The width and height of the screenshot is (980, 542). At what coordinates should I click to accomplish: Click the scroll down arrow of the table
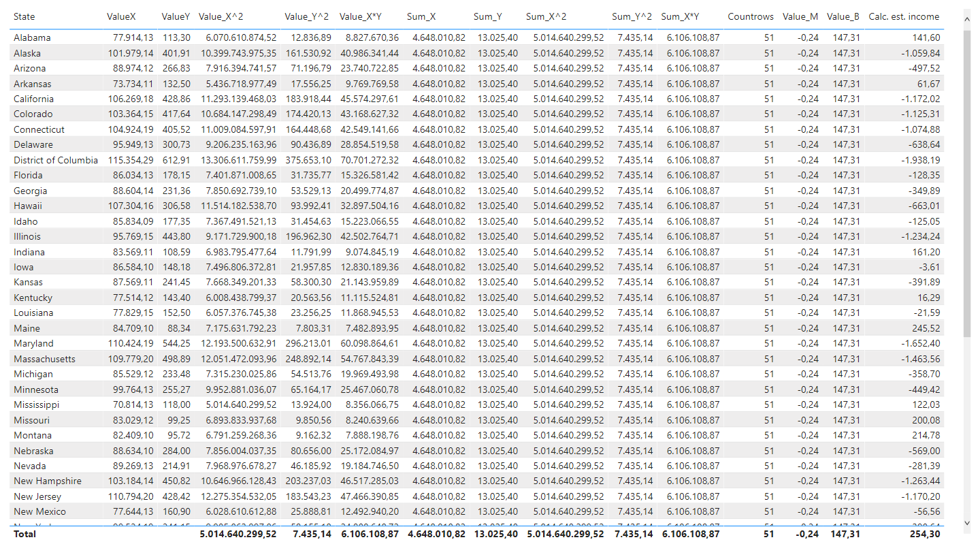click(x=967, y=523)
